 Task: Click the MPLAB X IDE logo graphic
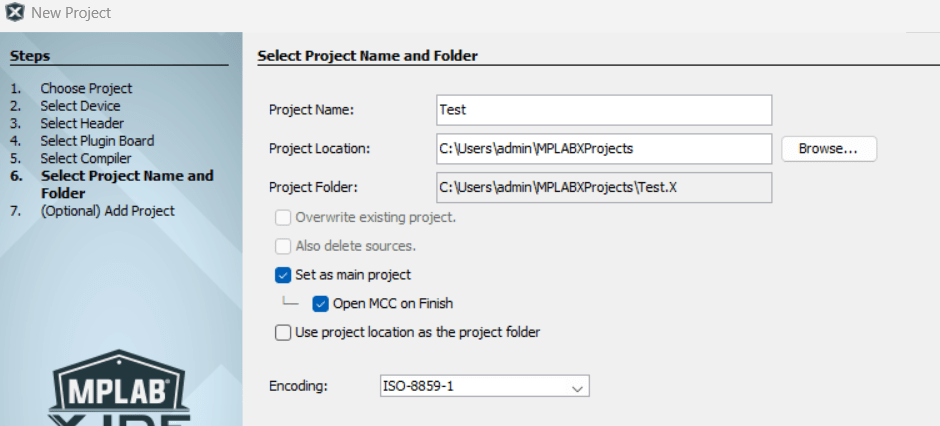120,390
